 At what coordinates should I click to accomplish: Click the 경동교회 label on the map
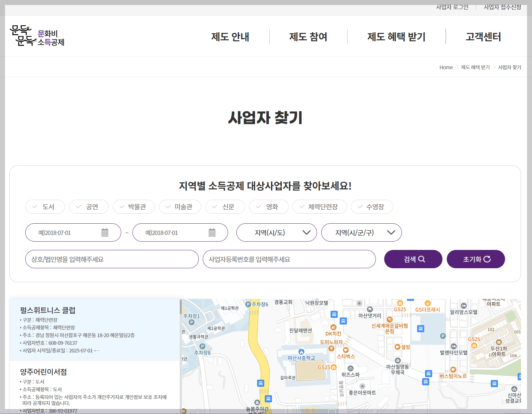tap(283, 302)
